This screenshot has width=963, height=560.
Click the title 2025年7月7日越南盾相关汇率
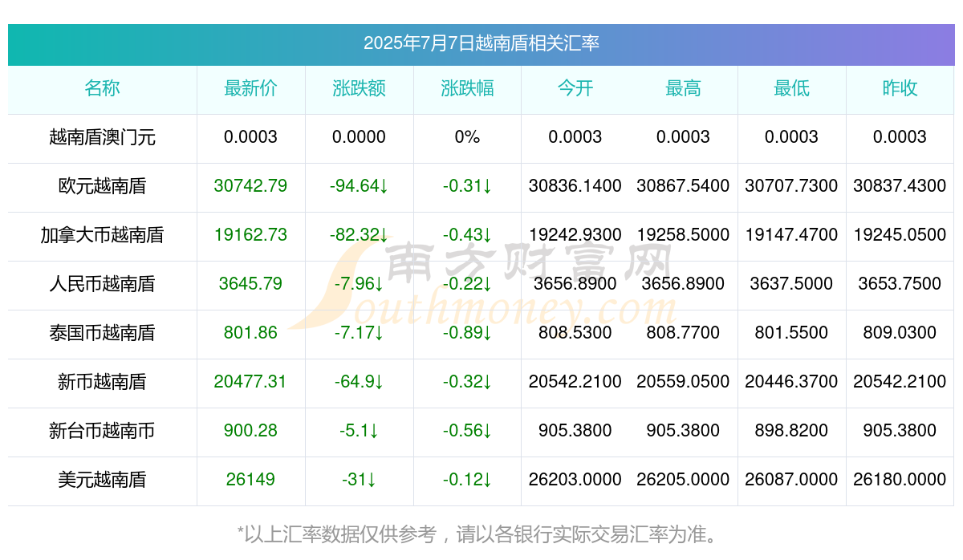coord(481,43)
